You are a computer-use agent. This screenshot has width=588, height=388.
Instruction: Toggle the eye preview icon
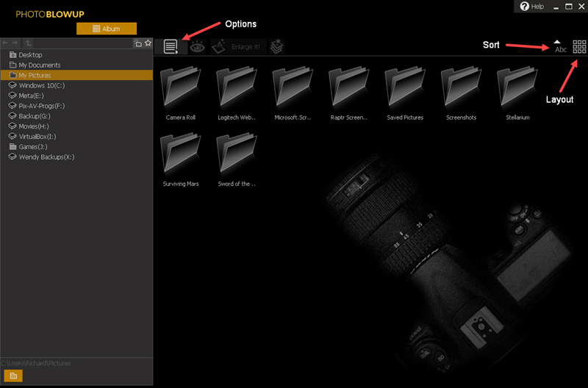pyautogui.click(x=197, y=47)
